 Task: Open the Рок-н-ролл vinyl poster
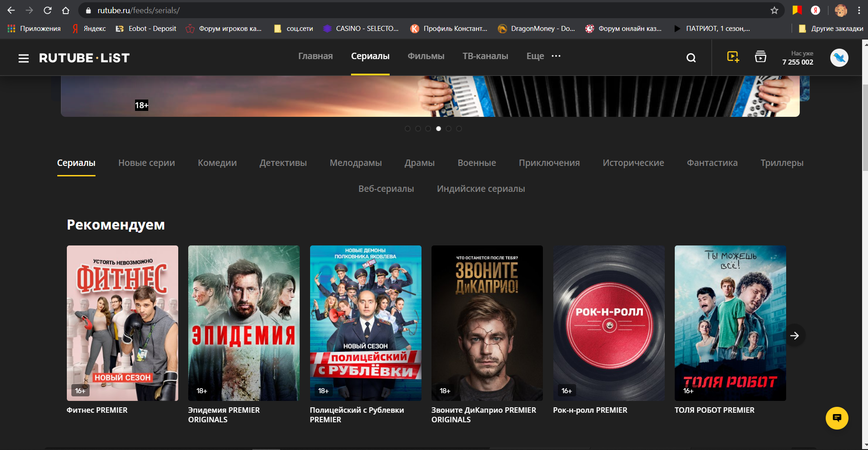point(609,323)
